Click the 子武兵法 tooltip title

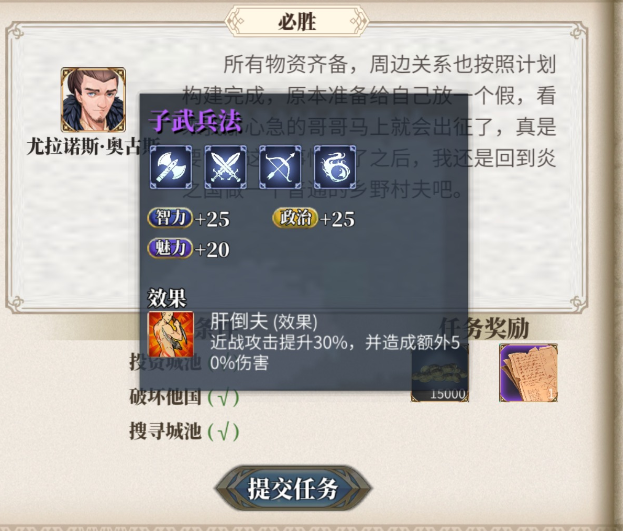click(x=195, y=121)
